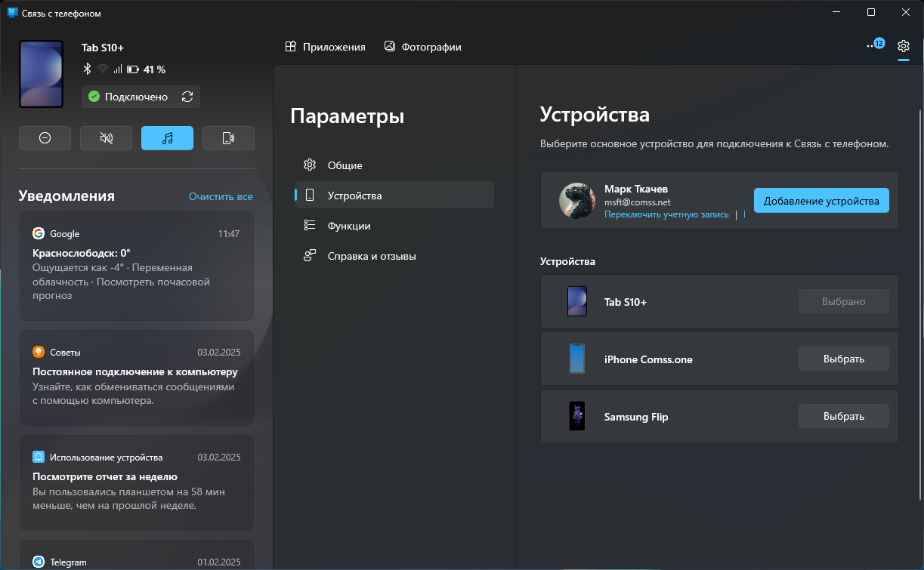Click disabled Выбрано button for Tab S10+
Image resolution: width=924 pixels, height=570 pixels.
[844, 301]
